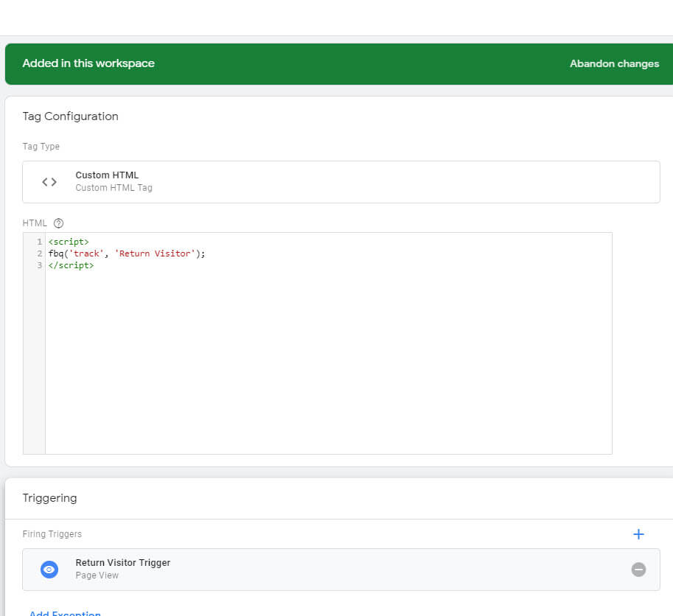This screenshot has height=616, width=673.
Task: Click the Add Exception link
Action: pos(65,613)
